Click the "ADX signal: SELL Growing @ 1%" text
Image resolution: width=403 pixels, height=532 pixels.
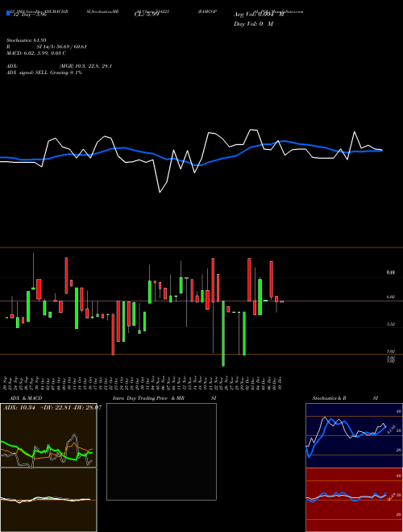coord(44,73)
